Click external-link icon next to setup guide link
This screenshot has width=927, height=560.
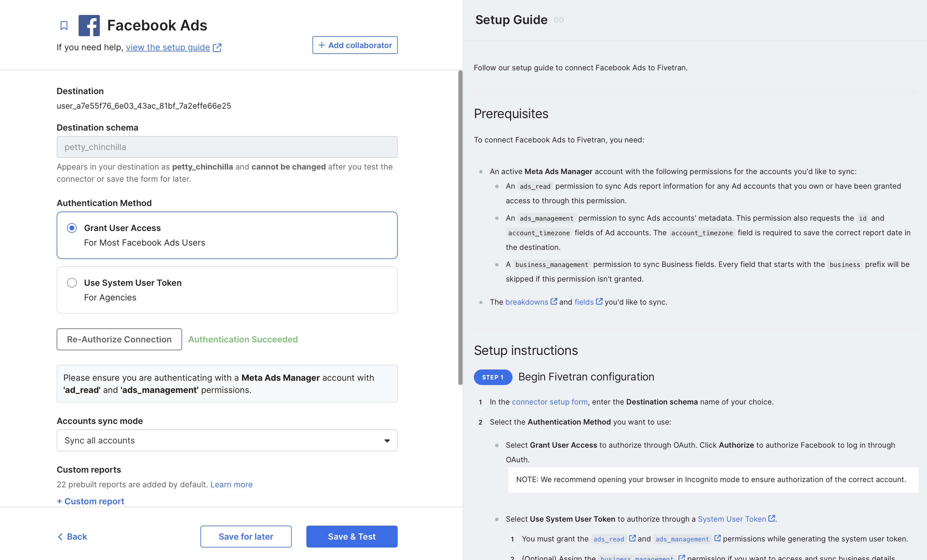pyautogui.click(x=217, y=48)
